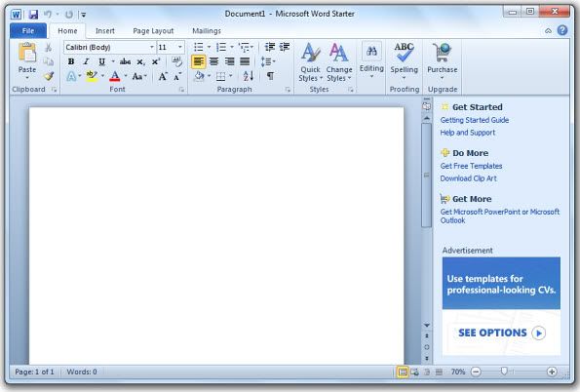Open the blue Help question mark
Image resolution: width=580 pixels, height=392 pixels.
click(x=562, y=30)
